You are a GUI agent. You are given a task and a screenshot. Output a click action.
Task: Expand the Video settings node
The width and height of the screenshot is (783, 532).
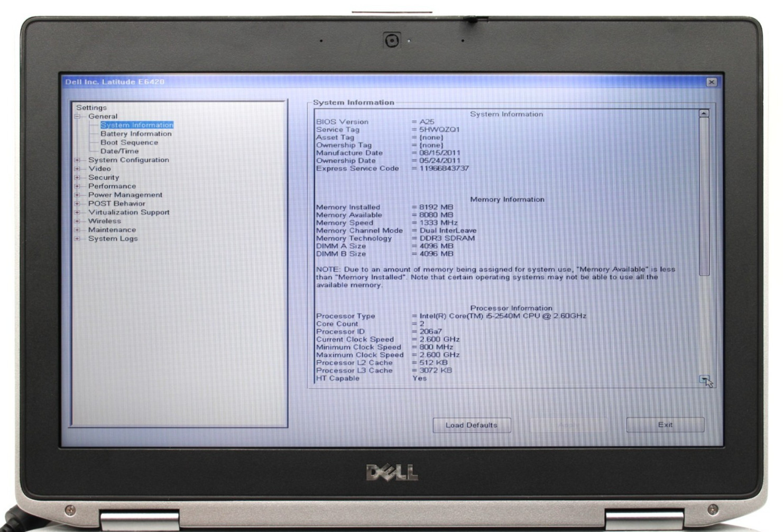[77, 169]
